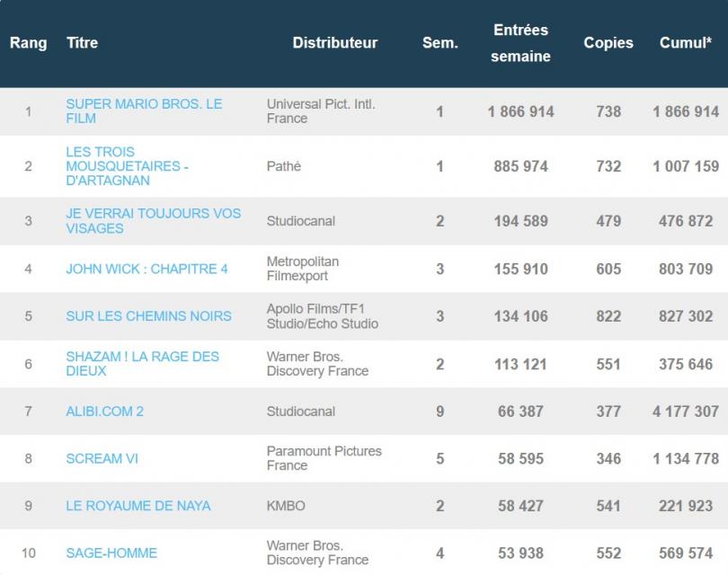
Task: Select weeks value 5 for Scream VI
Action: tap(440, 458)
